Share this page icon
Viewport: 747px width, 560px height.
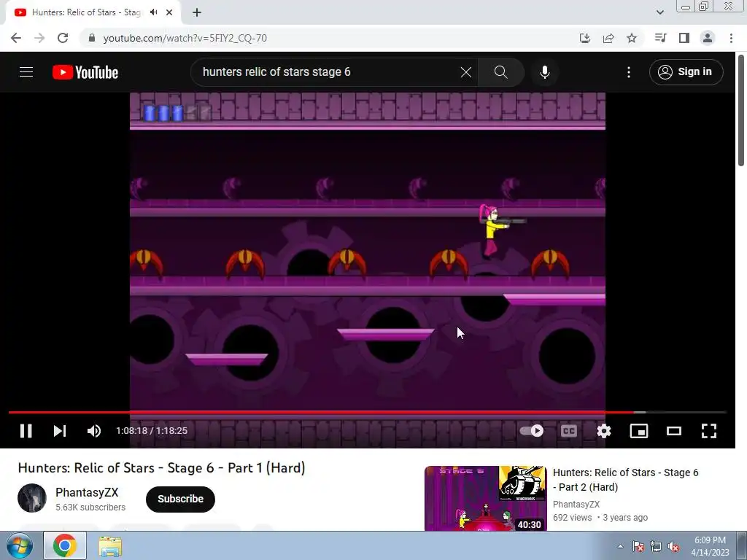608,38
